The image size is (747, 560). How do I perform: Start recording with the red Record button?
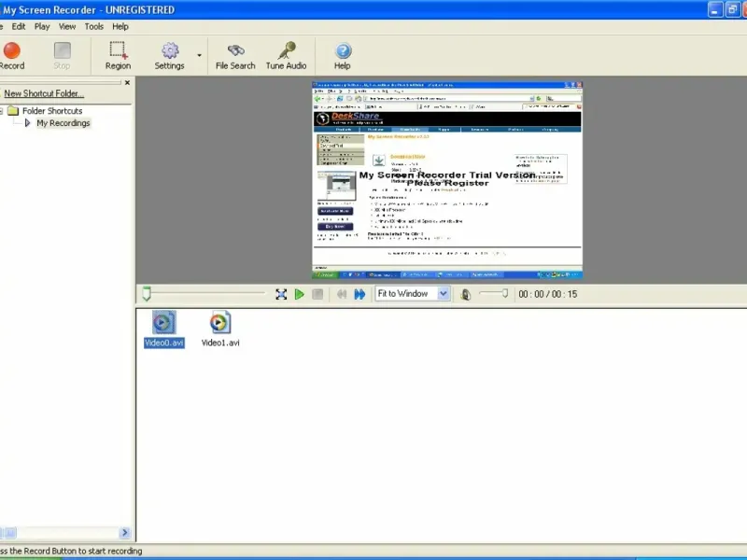coord(11,56)
